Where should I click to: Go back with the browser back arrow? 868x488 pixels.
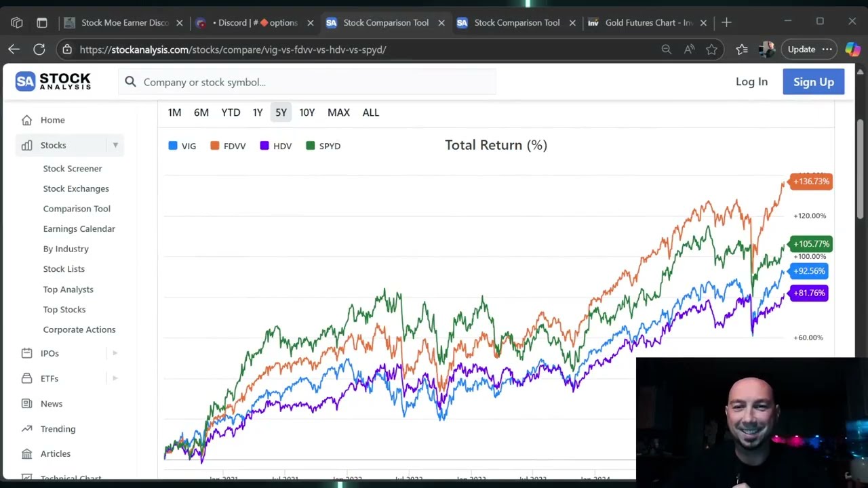tap(14, 49)
